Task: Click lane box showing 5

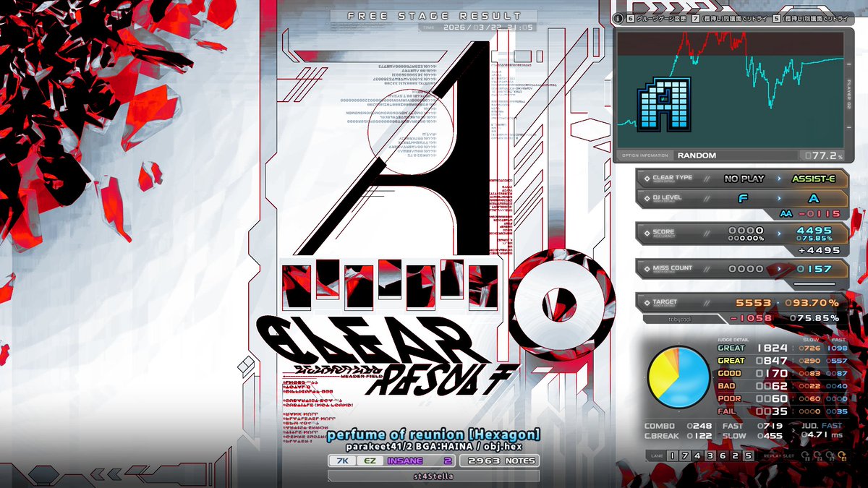Action: click(748, 455)
